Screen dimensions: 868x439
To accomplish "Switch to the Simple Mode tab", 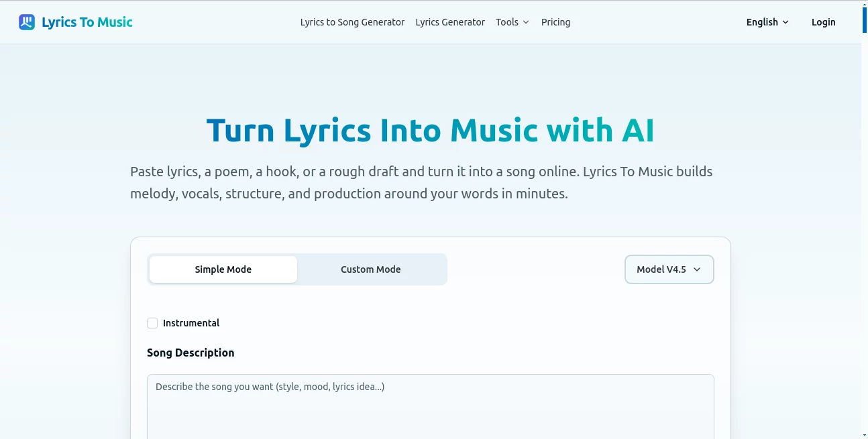I will (223, 269).
